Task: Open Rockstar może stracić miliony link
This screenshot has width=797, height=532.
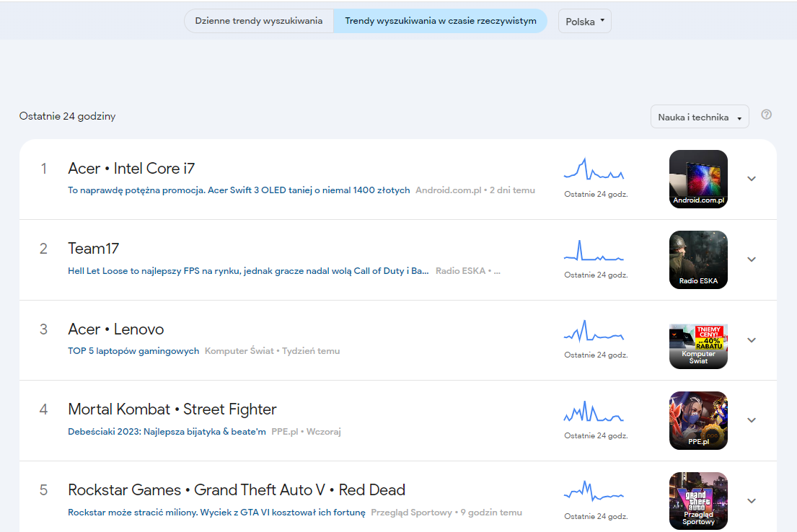Action: pos(216,513)
